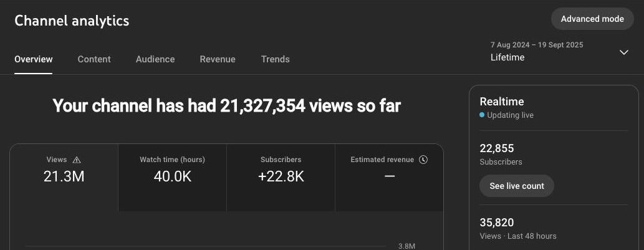Click the blue Updating live dot
The width and height of the screenshot is (644, 250).
click(482, 115)
